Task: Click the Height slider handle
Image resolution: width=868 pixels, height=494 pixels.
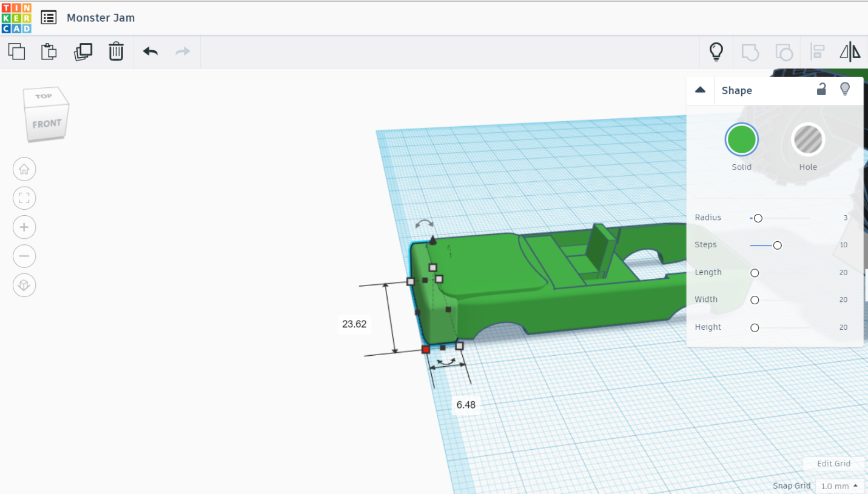Action: (755, 328)
